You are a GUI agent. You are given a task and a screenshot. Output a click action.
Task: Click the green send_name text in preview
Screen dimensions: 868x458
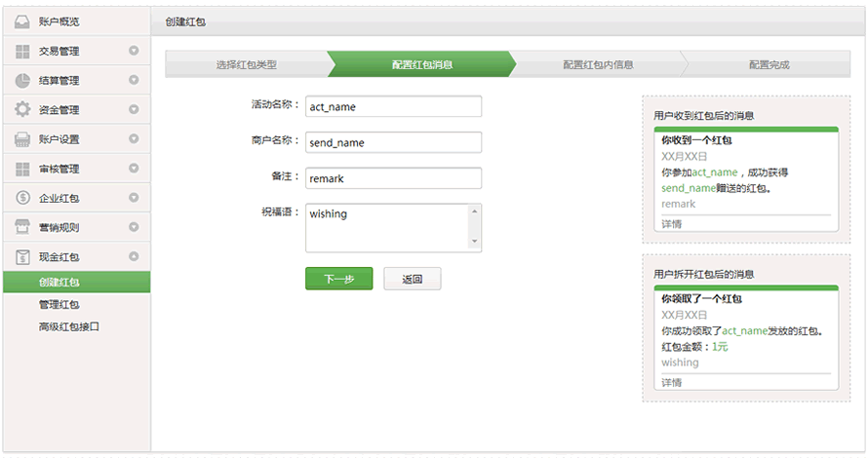pos(689,189)
